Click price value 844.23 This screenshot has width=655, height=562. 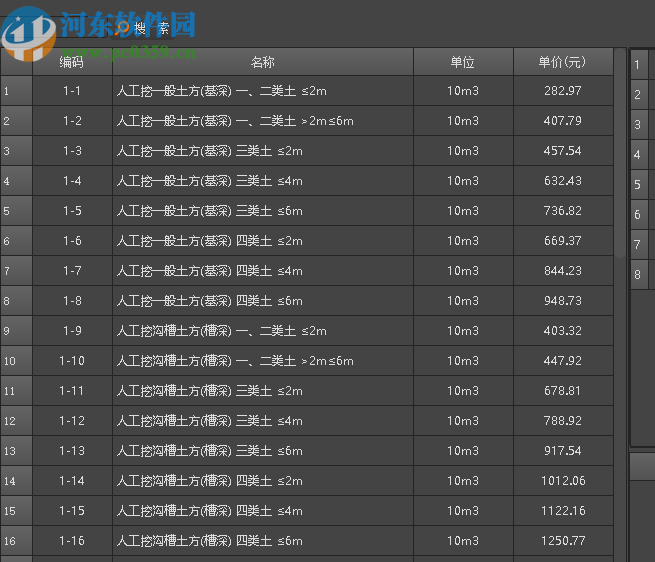click(x=563, y=271)
